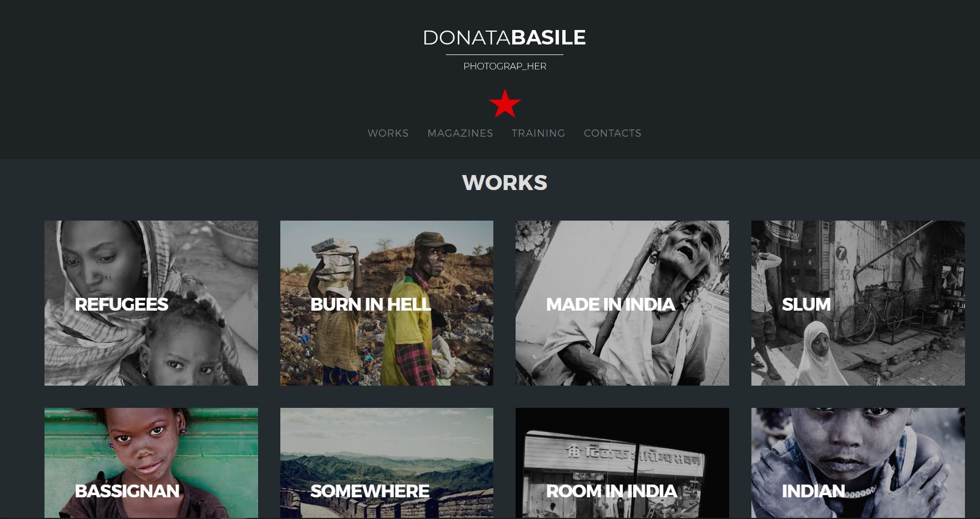The image size is (980, 519).
Task: Click the Photograp_her tagline
Action: tap(504, 66)
